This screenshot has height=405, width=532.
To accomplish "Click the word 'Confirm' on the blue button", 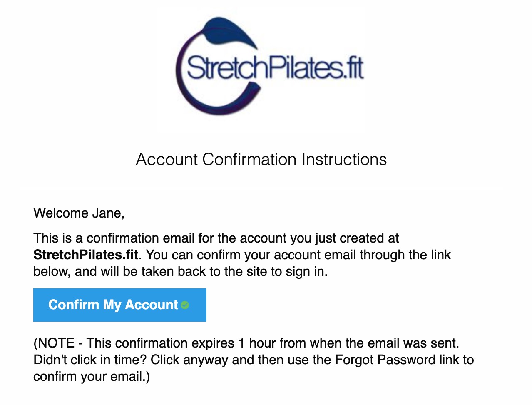I will (74, 305).
